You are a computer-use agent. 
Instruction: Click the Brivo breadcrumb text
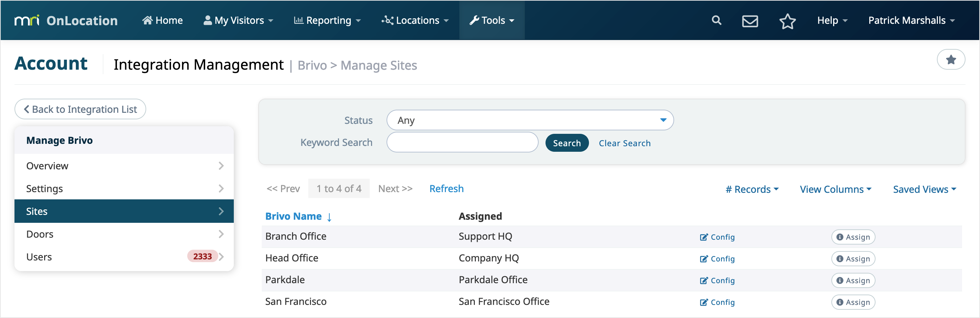[312, 65]
